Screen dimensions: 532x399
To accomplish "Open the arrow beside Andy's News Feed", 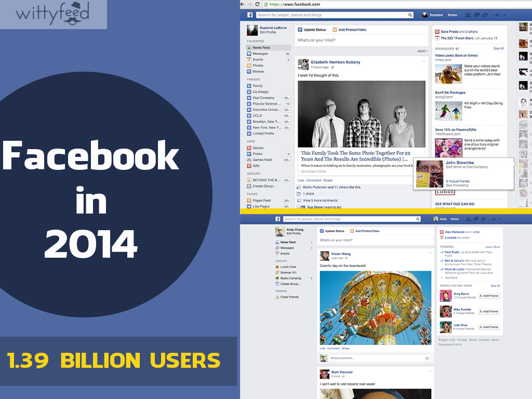I will (312, 242).
